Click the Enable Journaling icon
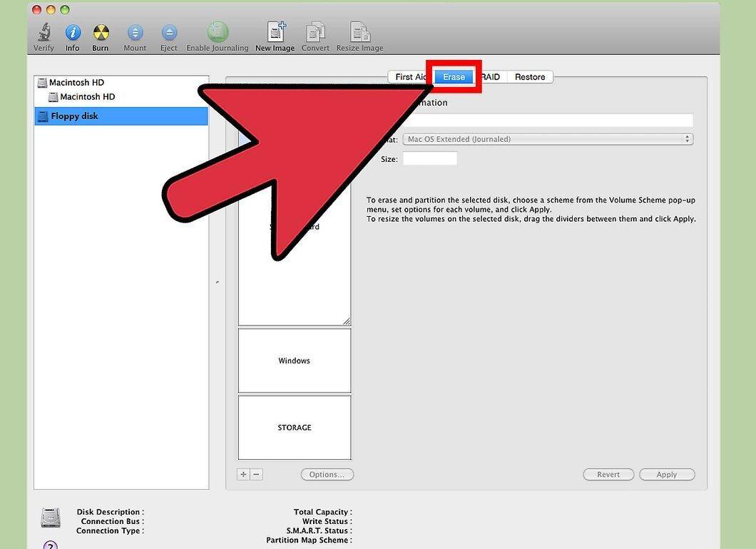 pyautogui.click(x=218, y=32)
